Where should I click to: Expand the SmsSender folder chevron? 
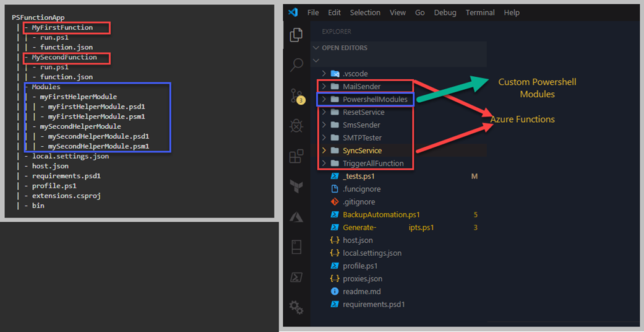324,124
